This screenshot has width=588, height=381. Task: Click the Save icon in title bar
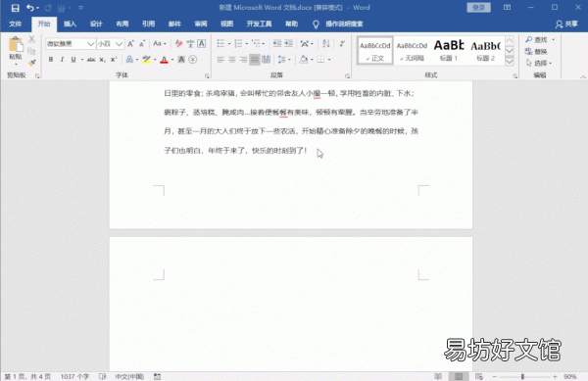point(15,8)
